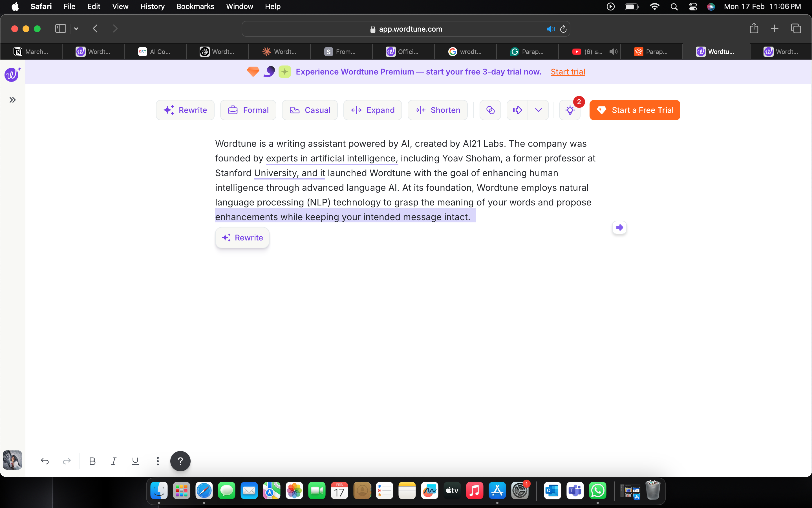Apply the Casual tone rewrite
The width and height of the screenshot is (812, 508).
click(x=310, y=110)
